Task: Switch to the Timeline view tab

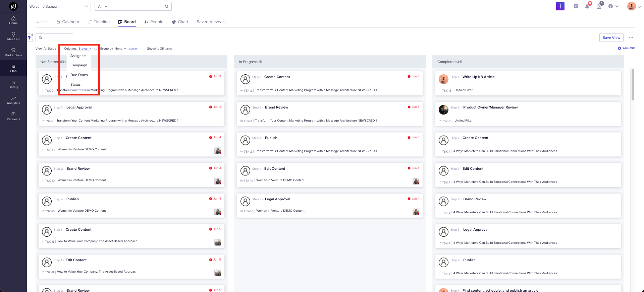Action: 99,22
